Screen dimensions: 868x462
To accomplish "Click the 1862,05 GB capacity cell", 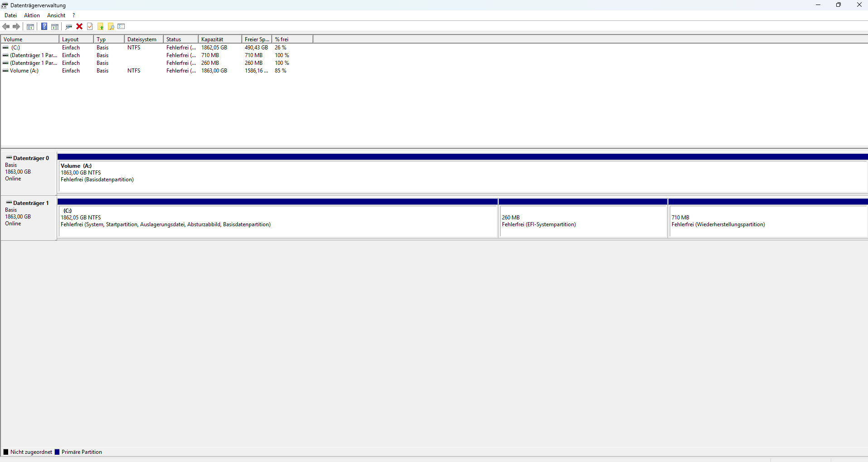I will coord(214,48).
